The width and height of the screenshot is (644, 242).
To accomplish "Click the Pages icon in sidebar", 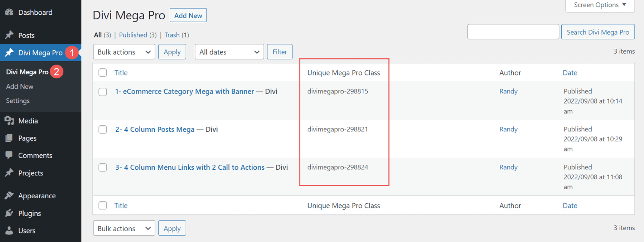I will (9, 138).
